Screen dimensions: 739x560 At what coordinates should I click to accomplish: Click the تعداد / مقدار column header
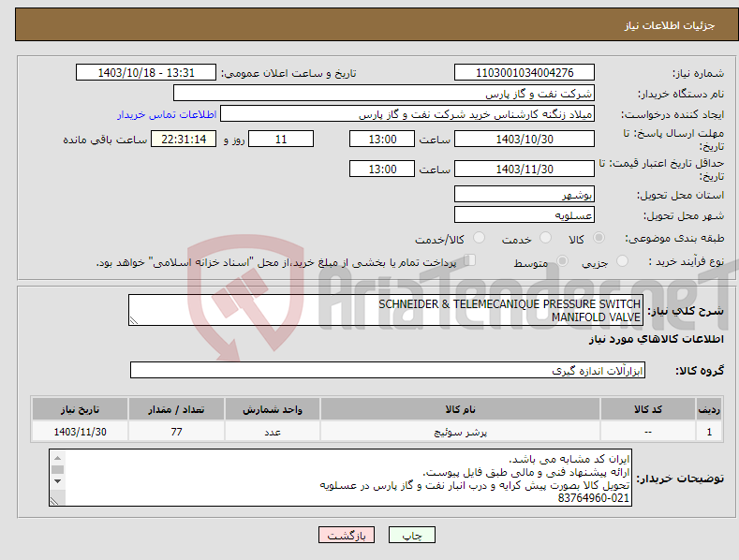click(176, 409)
